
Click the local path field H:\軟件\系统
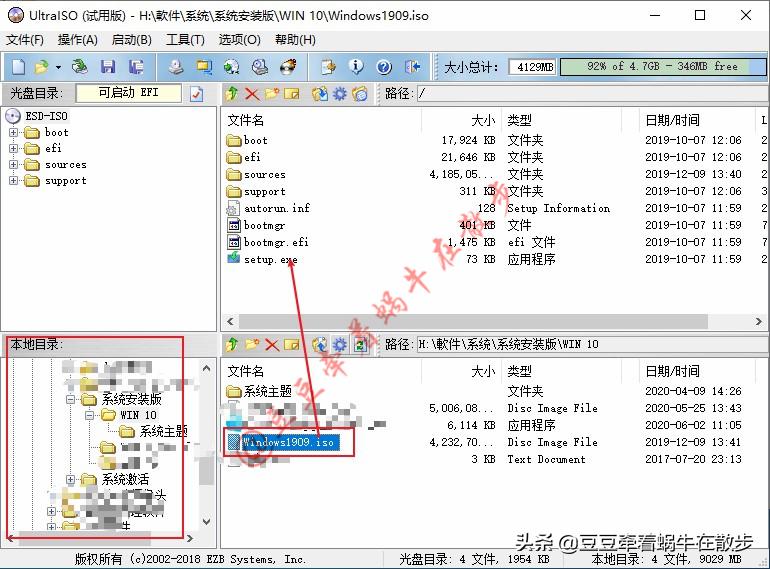(592, 345)
